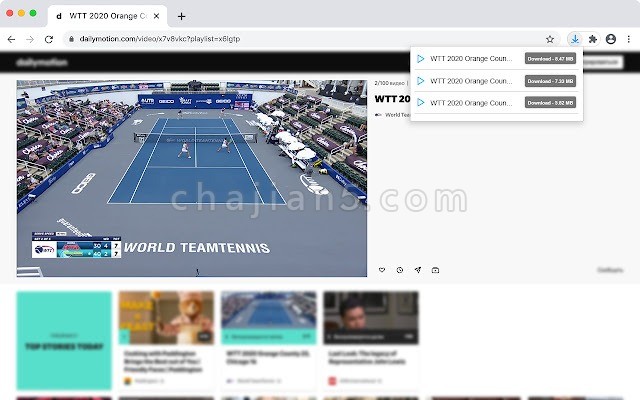Viewport: 640px width, 400px height.
Task: Click the World TeamTennis video player
Action: [192, 178]
